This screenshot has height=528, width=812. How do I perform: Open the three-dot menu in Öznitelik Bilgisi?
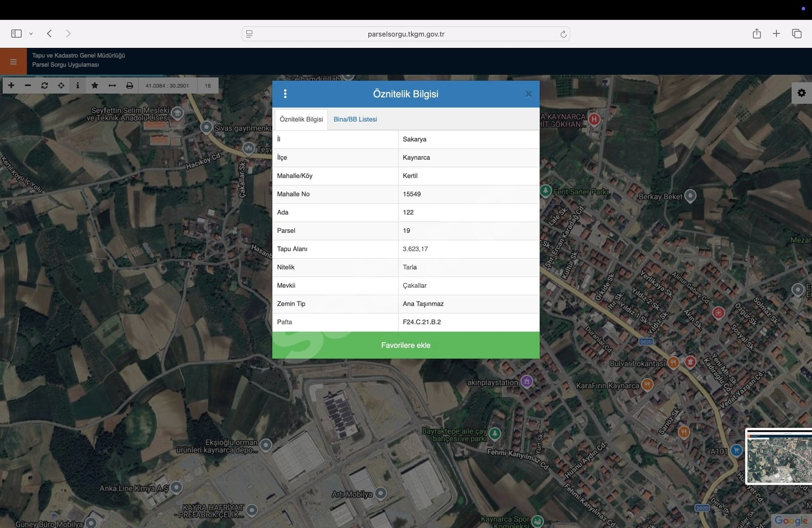(285, 94)
